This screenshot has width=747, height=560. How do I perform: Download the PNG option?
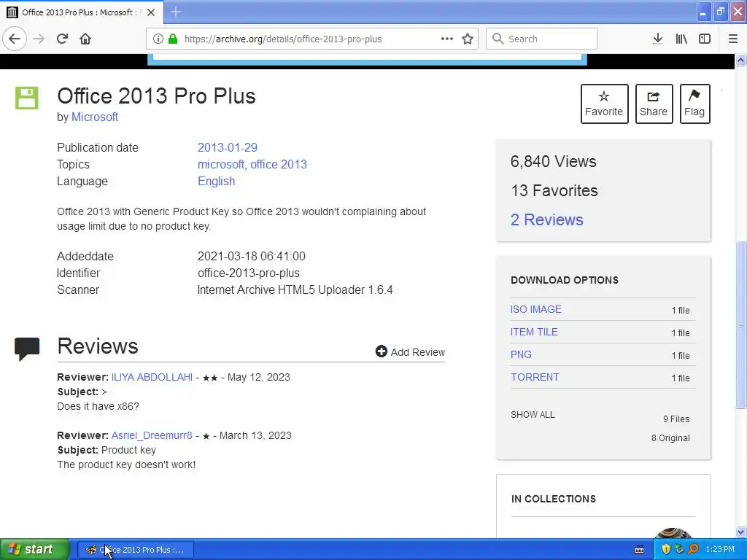[x=521, y=354]
